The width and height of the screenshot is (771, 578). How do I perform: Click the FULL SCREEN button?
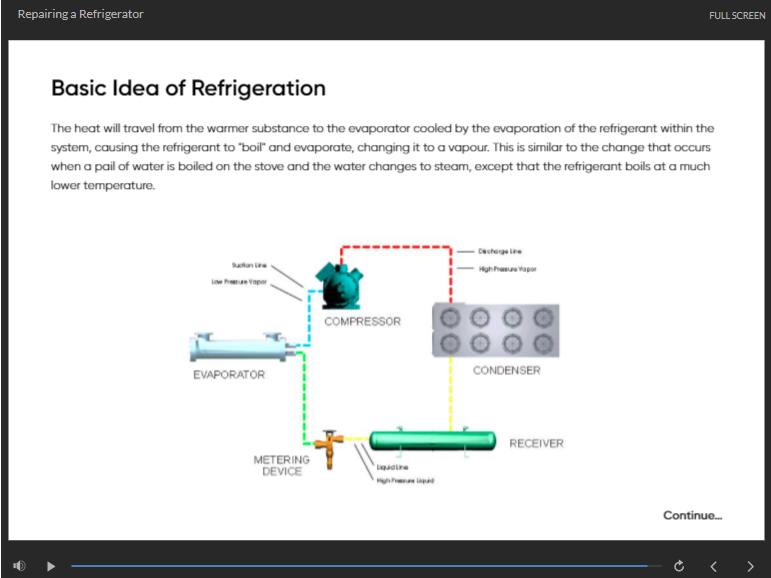click(x=737, y=16)
